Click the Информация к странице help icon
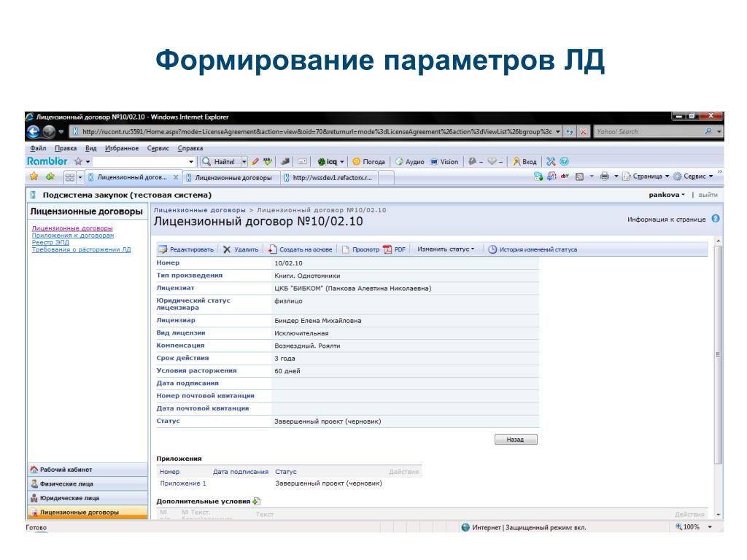The height and width of the screenshot is (560, 747). pos(716,219)
